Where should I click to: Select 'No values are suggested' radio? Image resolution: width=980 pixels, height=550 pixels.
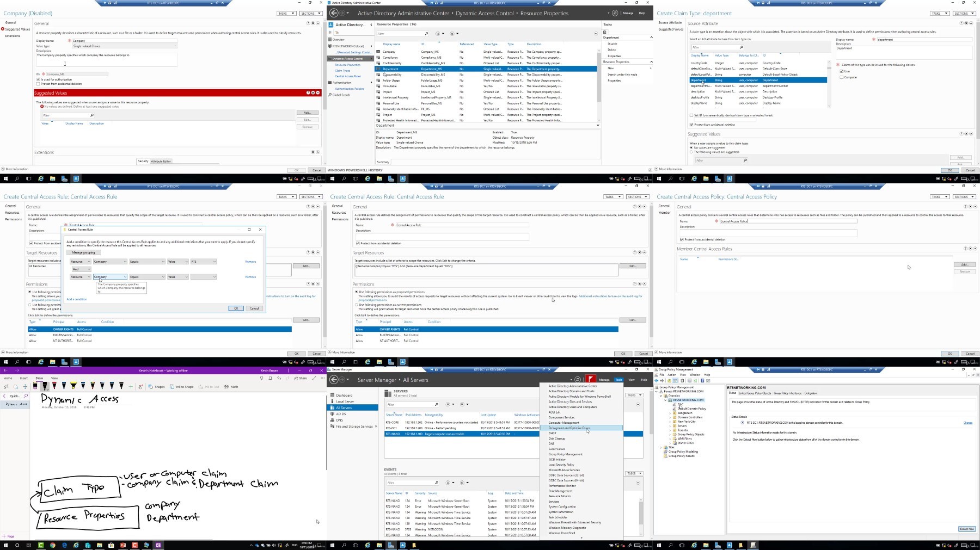coord(691,147)
